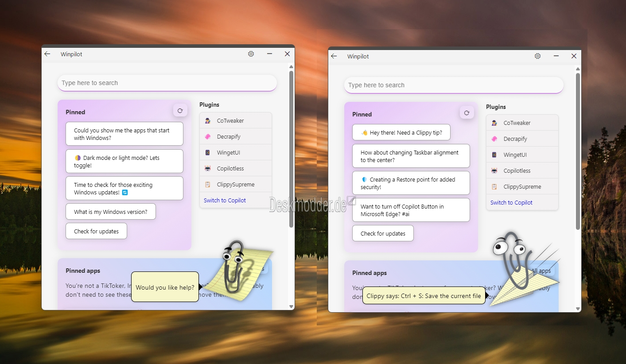Refresh pinned suggestions in the right window
626x364 pixels.
pyautogui.click(x=467, y=113)
